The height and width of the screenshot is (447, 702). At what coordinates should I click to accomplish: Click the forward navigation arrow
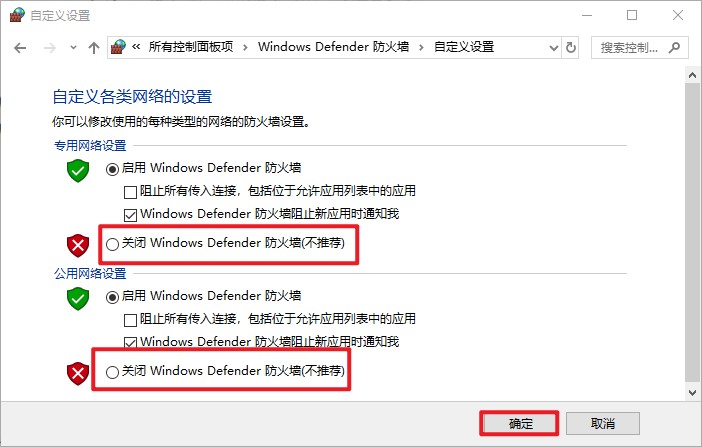(50, 47)
